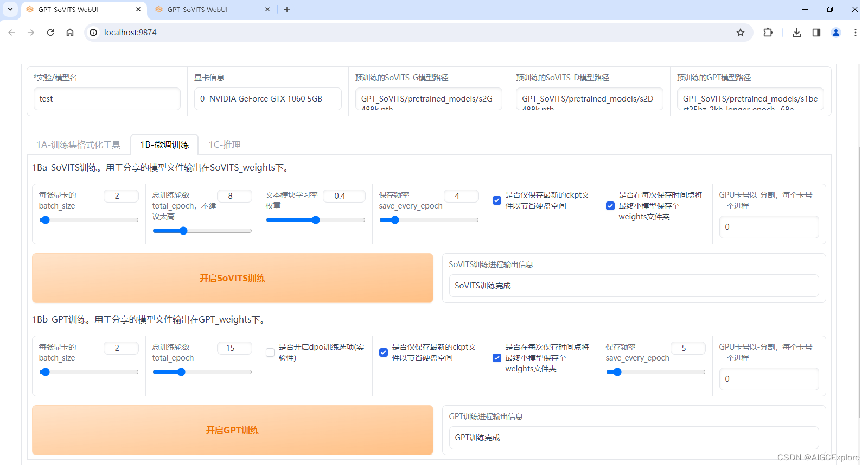Click the 显卡信息 field
Viewport: 868px width, 467px height.
click(268, 99)
